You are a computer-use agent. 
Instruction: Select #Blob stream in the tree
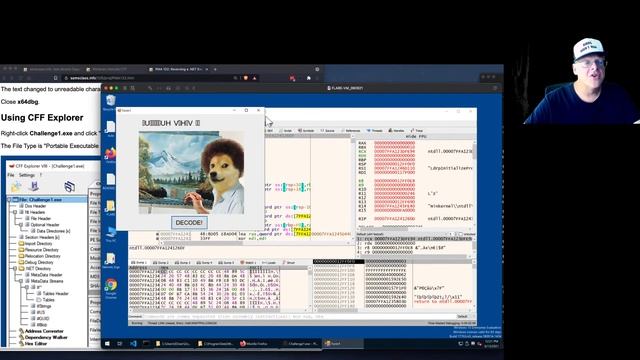coord(39,325)
